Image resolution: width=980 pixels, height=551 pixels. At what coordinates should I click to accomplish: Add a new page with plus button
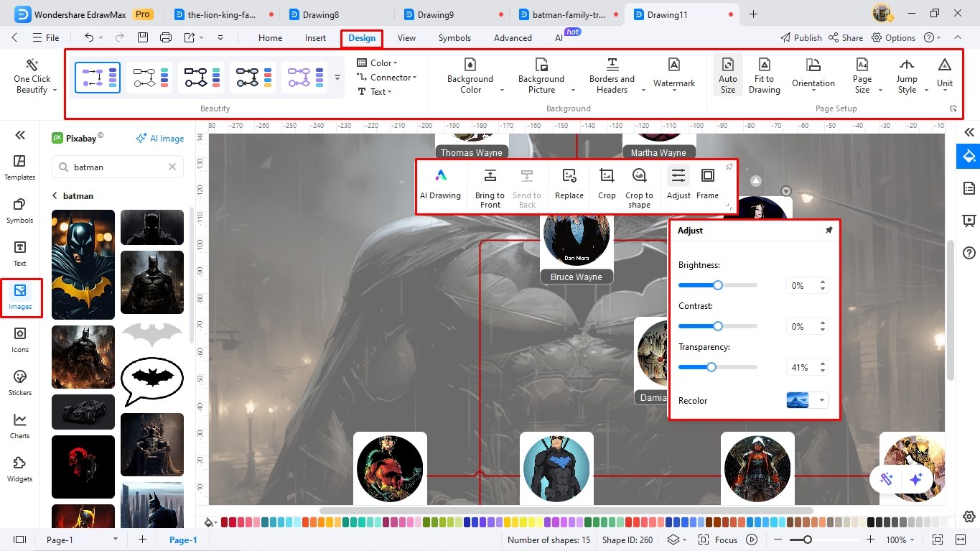pyautogui.click(x=142, y=540)
